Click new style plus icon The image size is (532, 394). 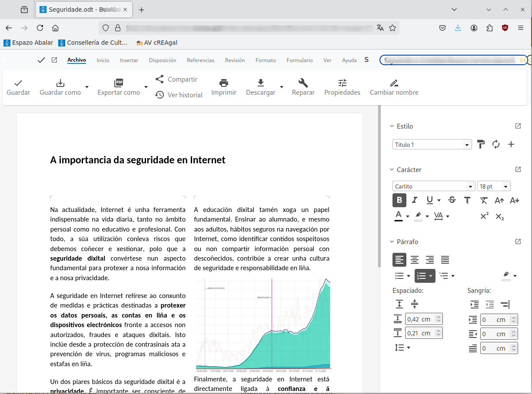tap(511, 145)
